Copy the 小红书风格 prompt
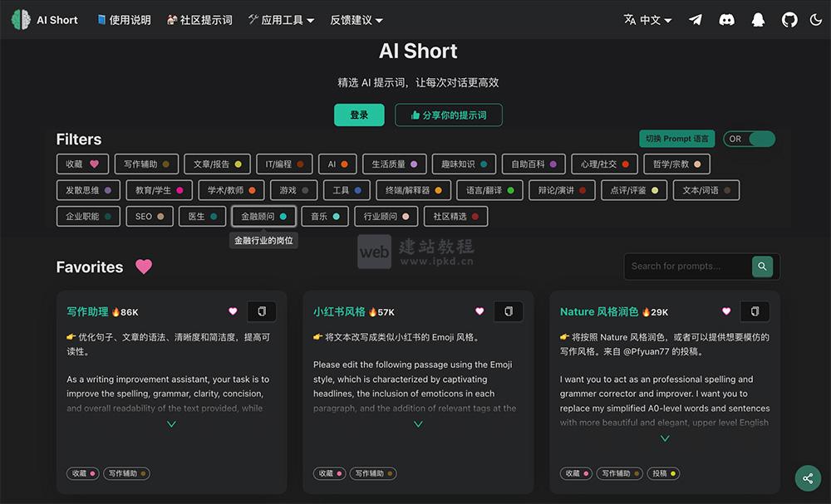Viewport: 831px width, 504px height. (x=508, y=311)
